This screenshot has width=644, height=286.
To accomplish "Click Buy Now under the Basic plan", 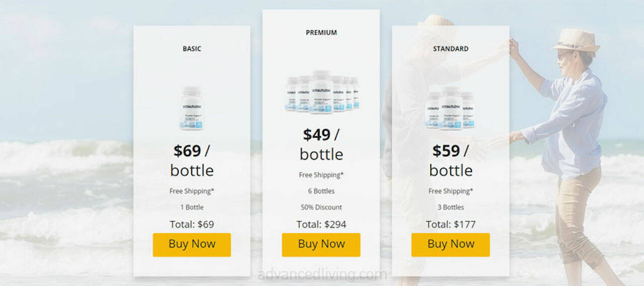I will [192, 244].
